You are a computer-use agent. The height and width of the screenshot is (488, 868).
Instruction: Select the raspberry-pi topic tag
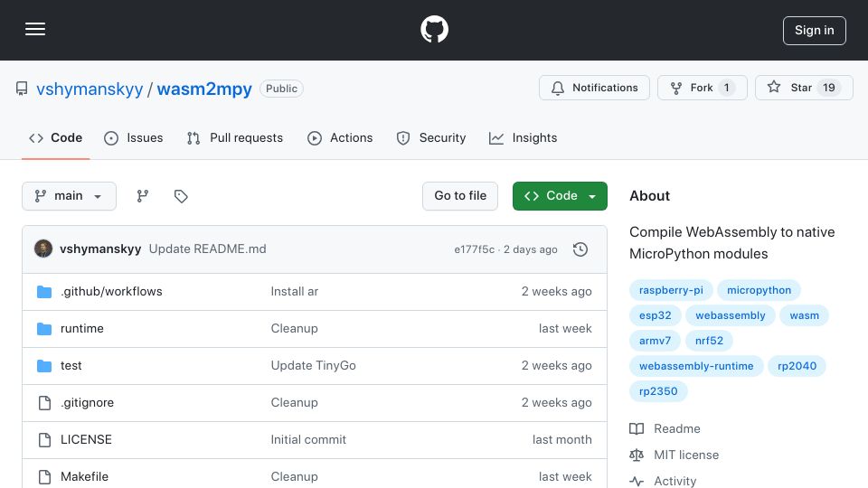pyautogui.click(x=671, y=290)
